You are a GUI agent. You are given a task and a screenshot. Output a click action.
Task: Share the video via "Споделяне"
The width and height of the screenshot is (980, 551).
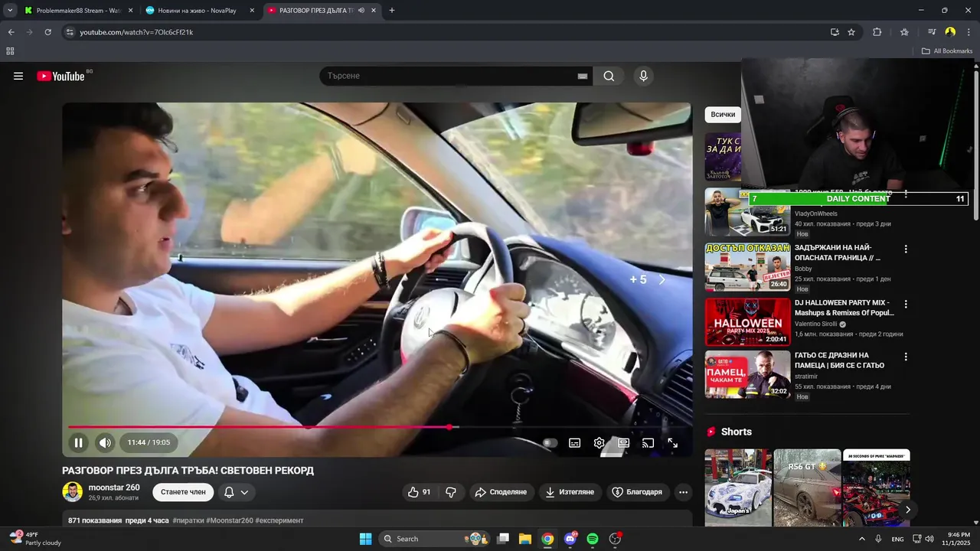(x=501, y=492)
